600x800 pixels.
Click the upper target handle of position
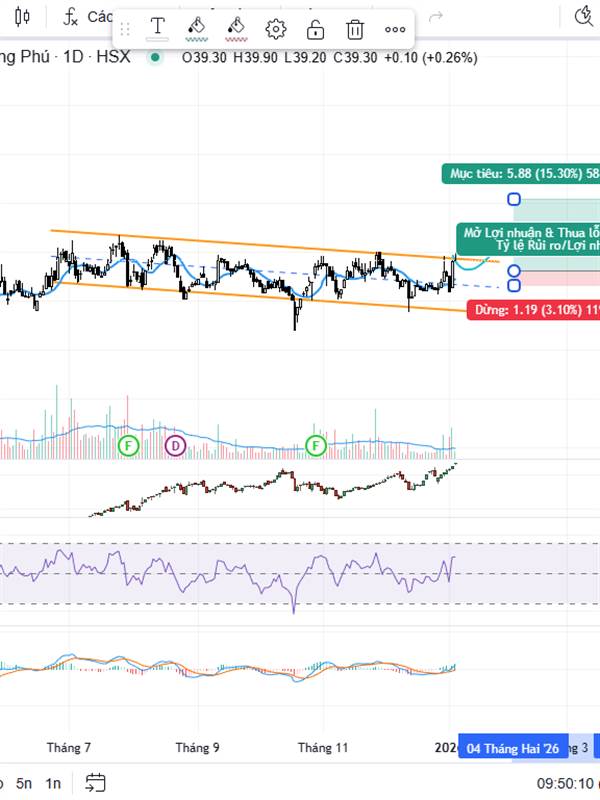514,199
